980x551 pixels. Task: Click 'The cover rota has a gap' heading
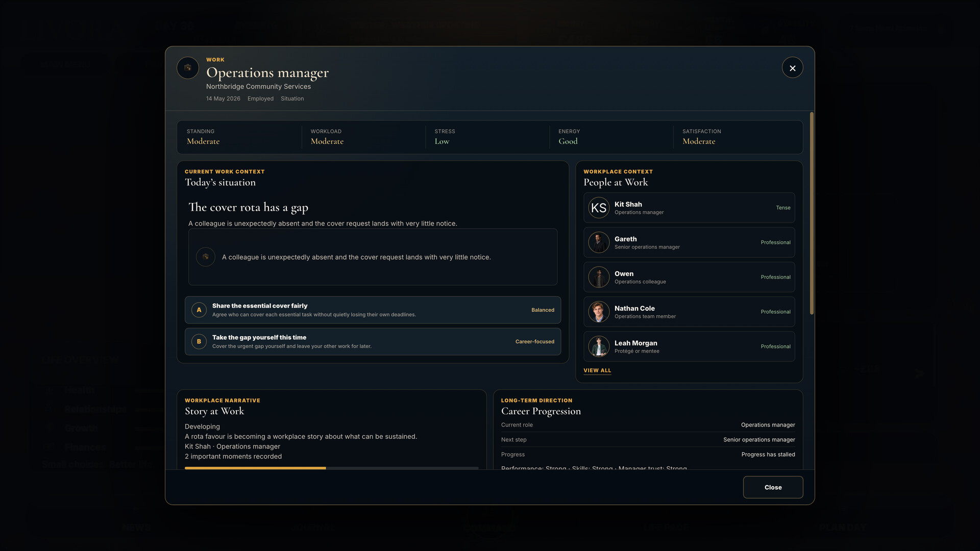(x=248, y=207)
